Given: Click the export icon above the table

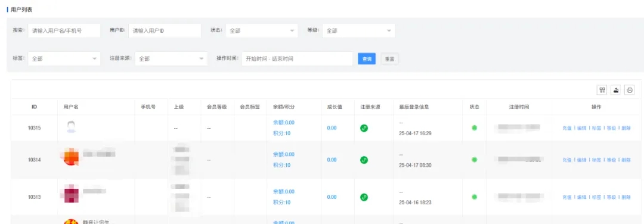Looking at the screenshot, I should [615, 91].
